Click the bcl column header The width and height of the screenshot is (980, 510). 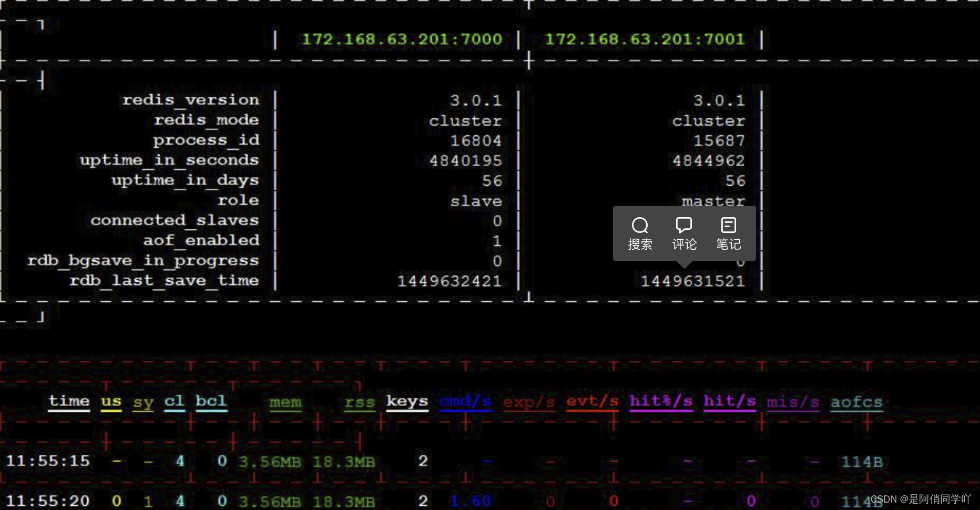tap(211, 401)
